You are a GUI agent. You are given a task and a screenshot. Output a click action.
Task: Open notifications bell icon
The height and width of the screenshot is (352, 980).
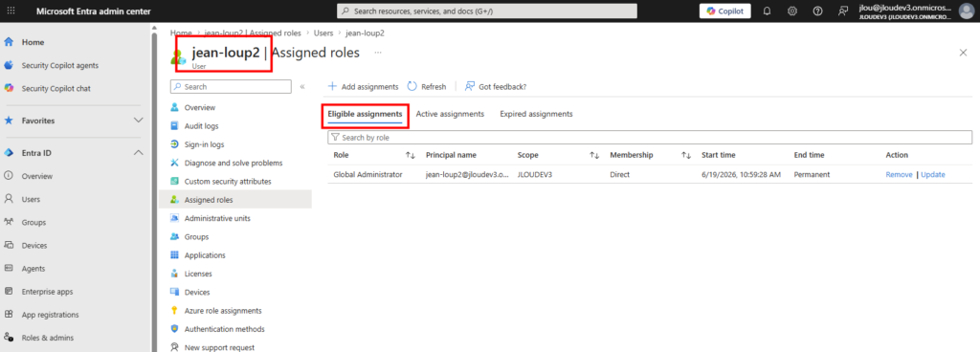(x=767, y=11)
